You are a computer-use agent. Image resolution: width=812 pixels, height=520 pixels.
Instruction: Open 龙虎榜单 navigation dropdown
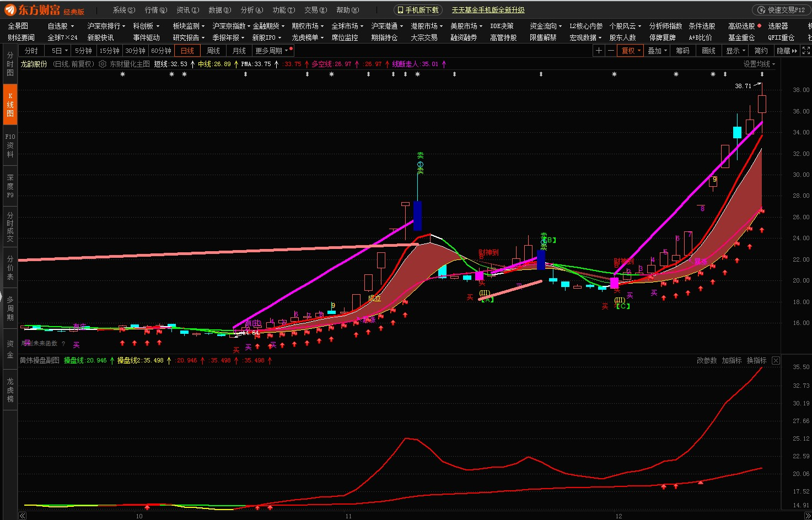(x=307, y=37)
